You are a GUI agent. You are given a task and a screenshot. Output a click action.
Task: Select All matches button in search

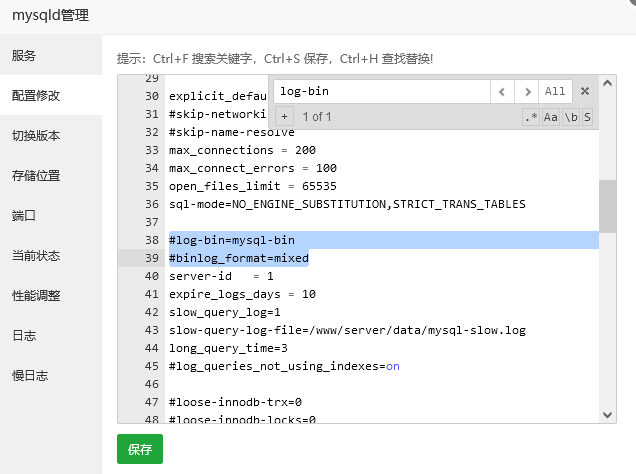(555, 92)
